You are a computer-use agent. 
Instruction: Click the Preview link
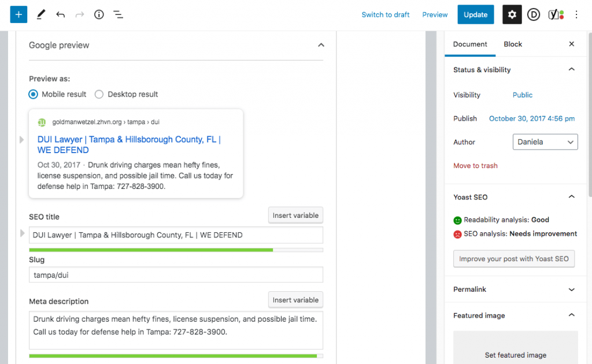tap(435, 14)
